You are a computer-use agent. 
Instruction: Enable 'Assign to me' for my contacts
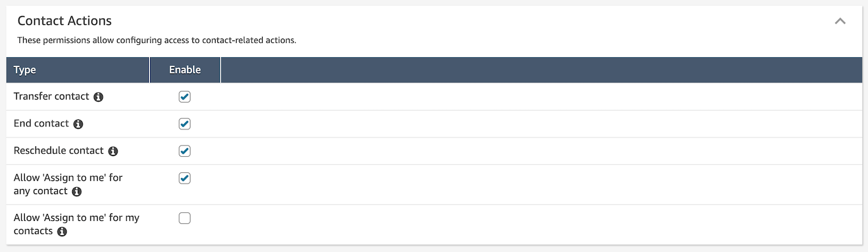pos(184,218)
